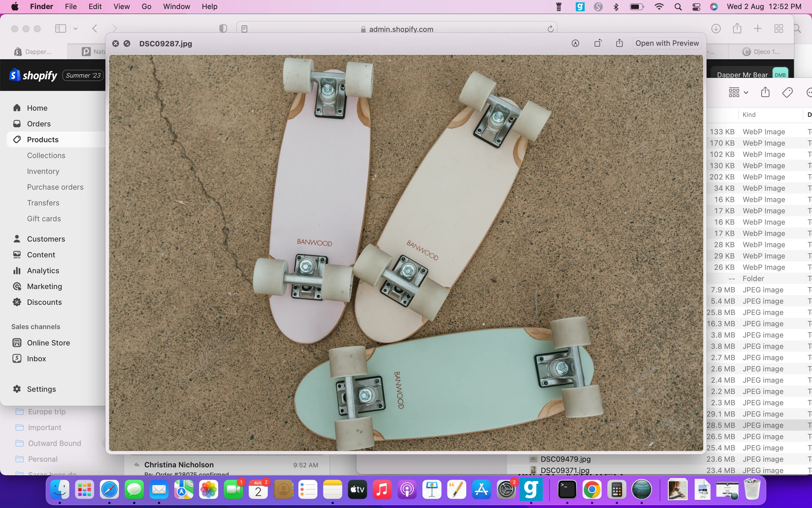Screen dimensions: 812x508
Task: Open Control Center in menu bar
Action: pyautogui.click(x=696, y=7)
